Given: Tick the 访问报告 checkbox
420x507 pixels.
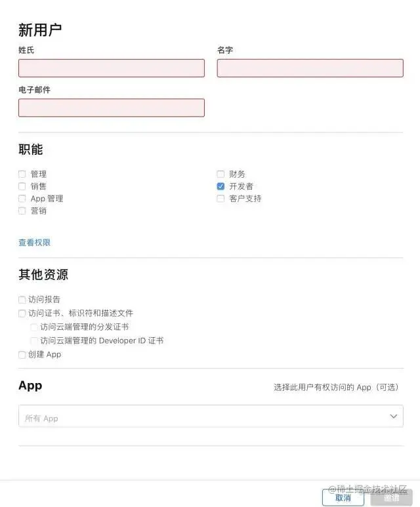Looking at the screenshot, I should [22, 300].
